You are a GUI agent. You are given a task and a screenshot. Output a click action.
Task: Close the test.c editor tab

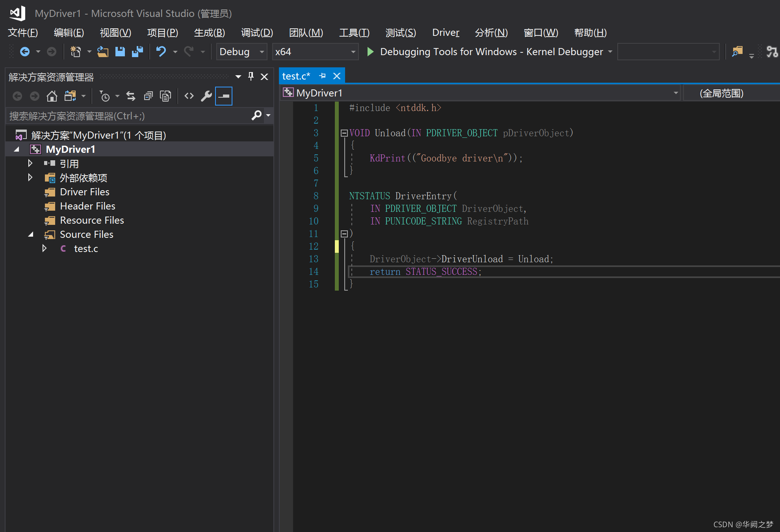337,76
